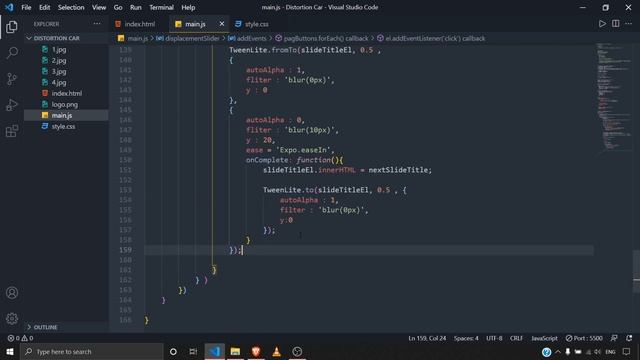Viewport: 640px width, 360px height.
Task: Open editor More Actions ellipsis
Action: tap(628, 24)
